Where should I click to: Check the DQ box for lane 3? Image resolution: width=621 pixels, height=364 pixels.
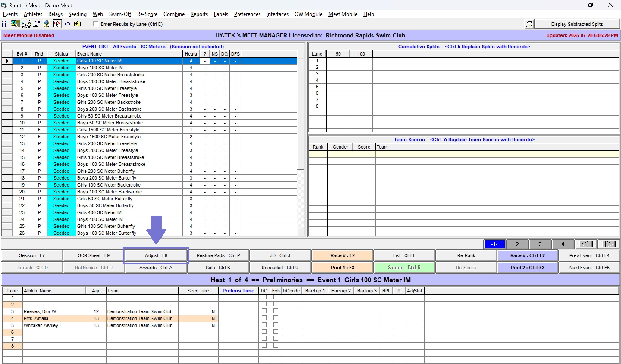coord(264,311)
